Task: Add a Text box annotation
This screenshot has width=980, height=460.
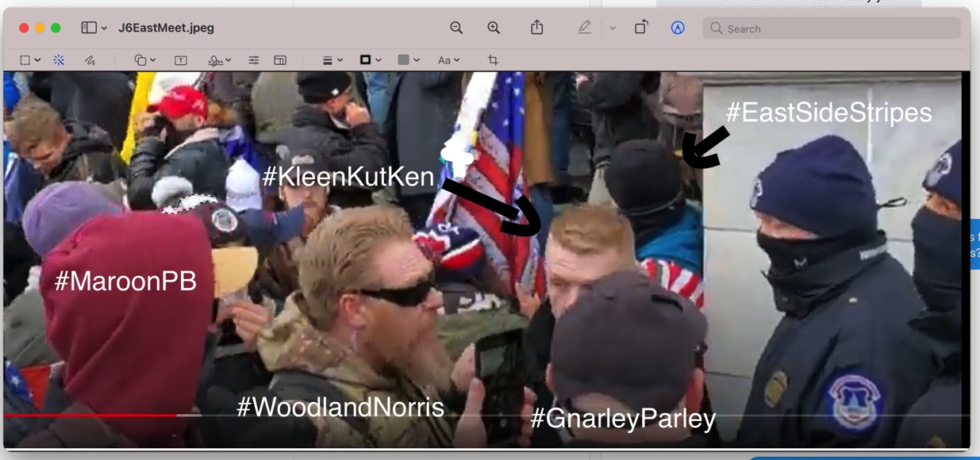Action: click(181, 60)
